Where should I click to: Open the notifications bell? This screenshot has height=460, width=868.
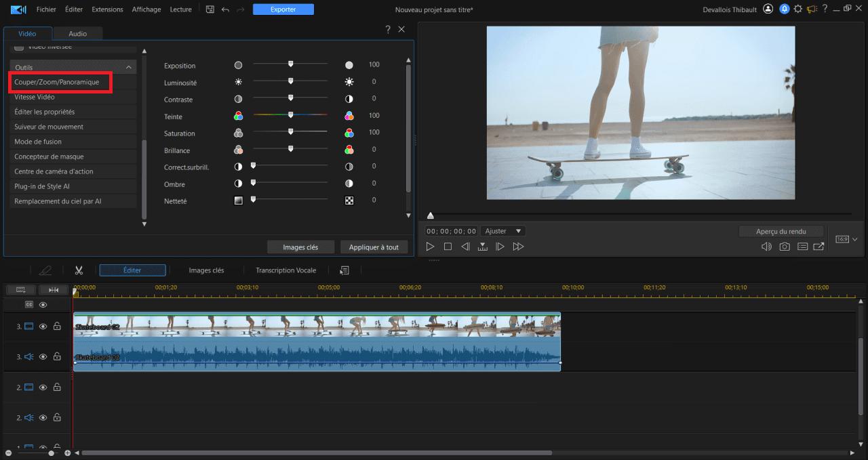pyautogui.click(x=784, y=9)
